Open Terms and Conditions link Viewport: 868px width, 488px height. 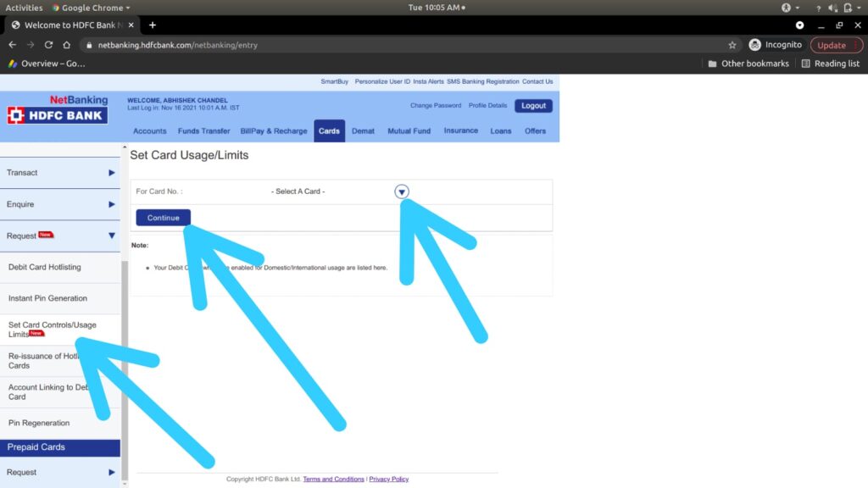point(333,480)
